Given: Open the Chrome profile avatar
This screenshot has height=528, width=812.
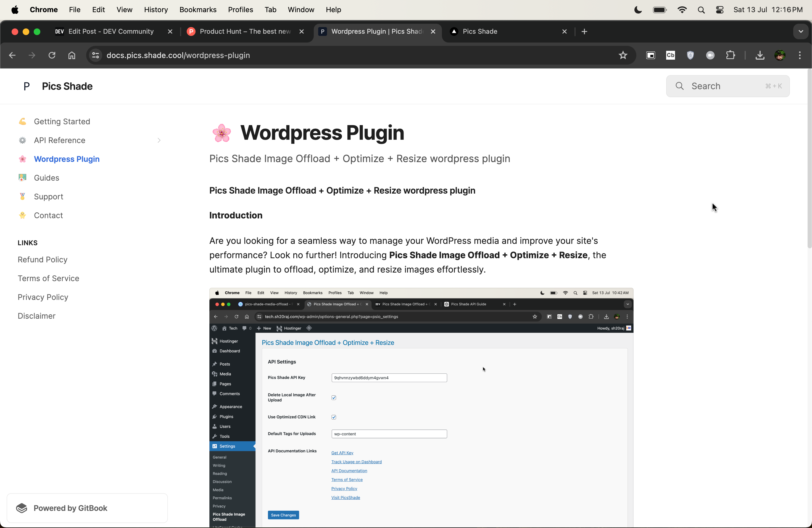Looking at the screenshot, I should click(x=780, y=55).
